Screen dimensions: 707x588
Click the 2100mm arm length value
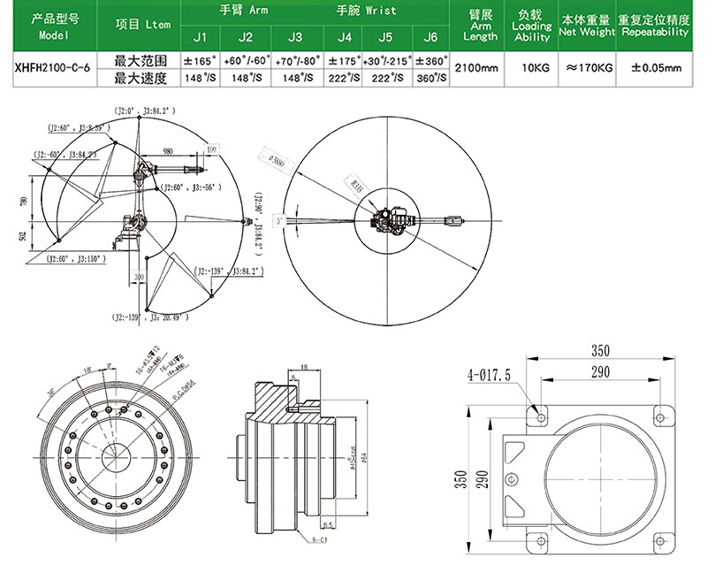point(476,69)
